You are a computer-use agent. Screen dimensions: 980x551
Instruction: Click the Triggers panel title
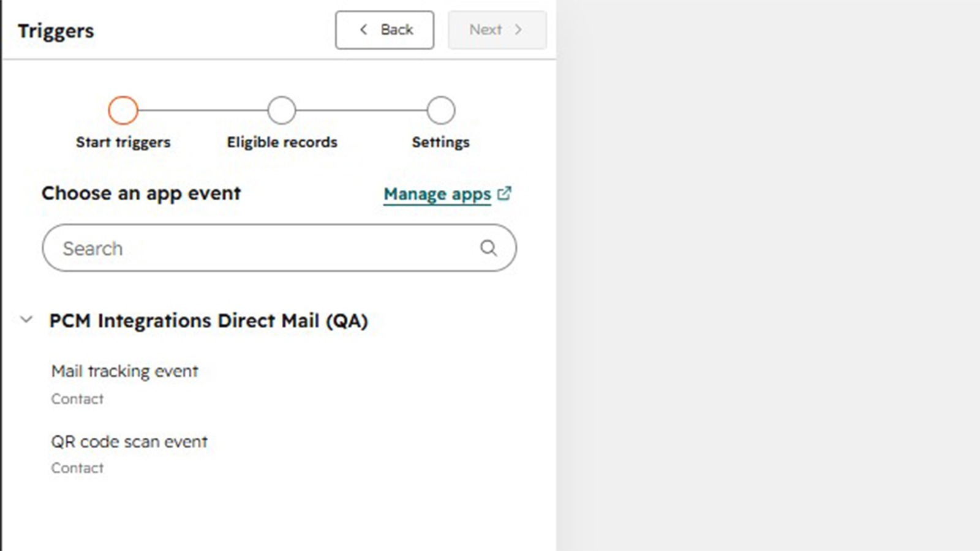(56, 31)
